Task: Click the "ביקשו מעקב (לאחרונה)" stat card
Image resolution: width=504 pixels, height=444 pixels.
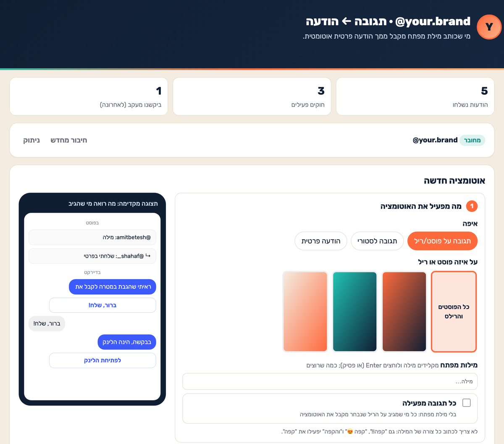Action: click(89, 96)
